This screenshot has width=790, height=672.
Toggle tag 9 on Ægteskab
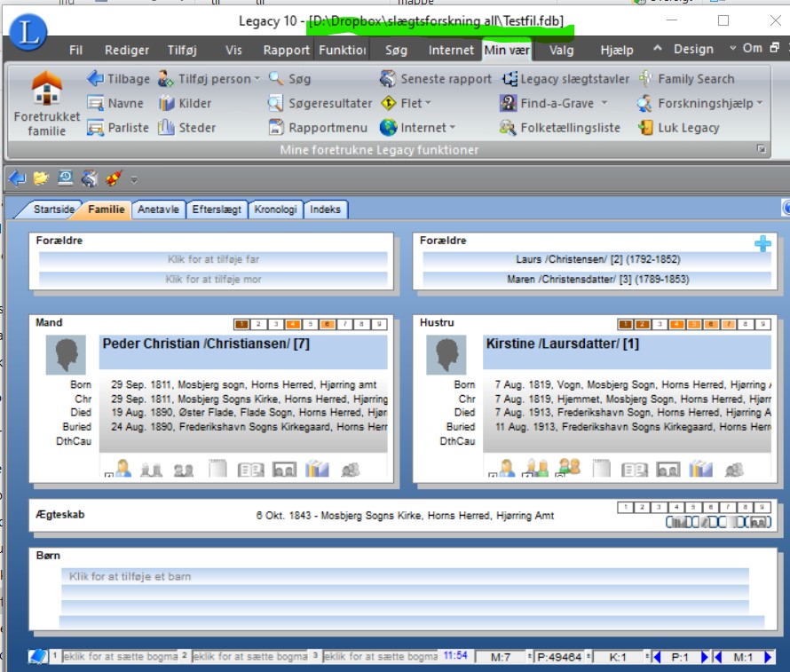tap(762, 507)
